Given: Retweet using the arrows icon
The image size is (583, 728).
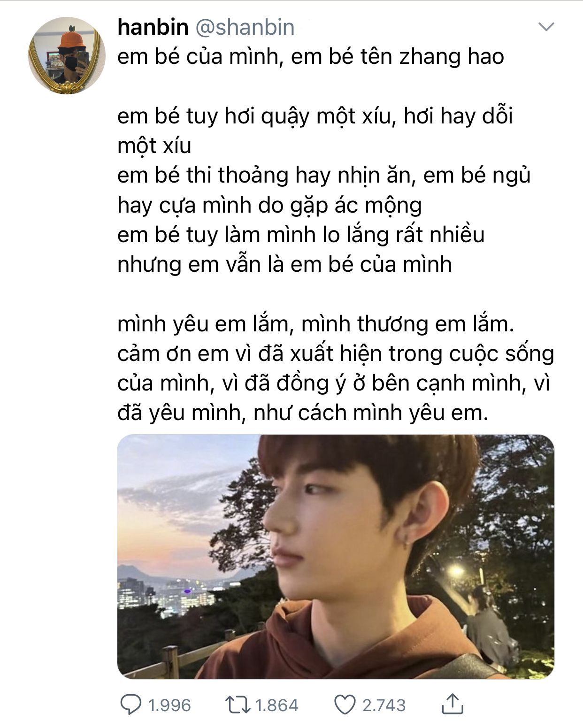Looking at the screenshot, I should (238, 705).
